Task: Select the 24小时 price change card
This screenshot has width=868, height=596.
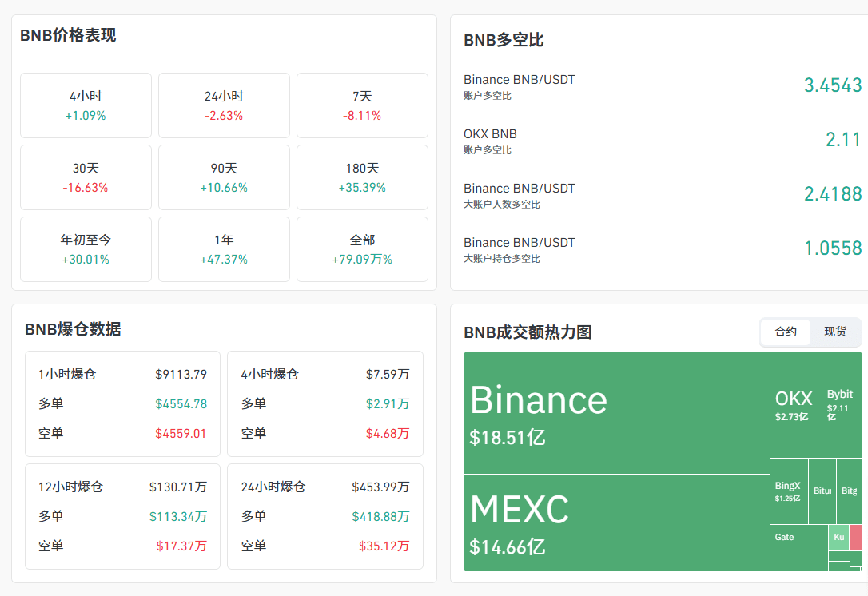Action: tap(224, 105)
